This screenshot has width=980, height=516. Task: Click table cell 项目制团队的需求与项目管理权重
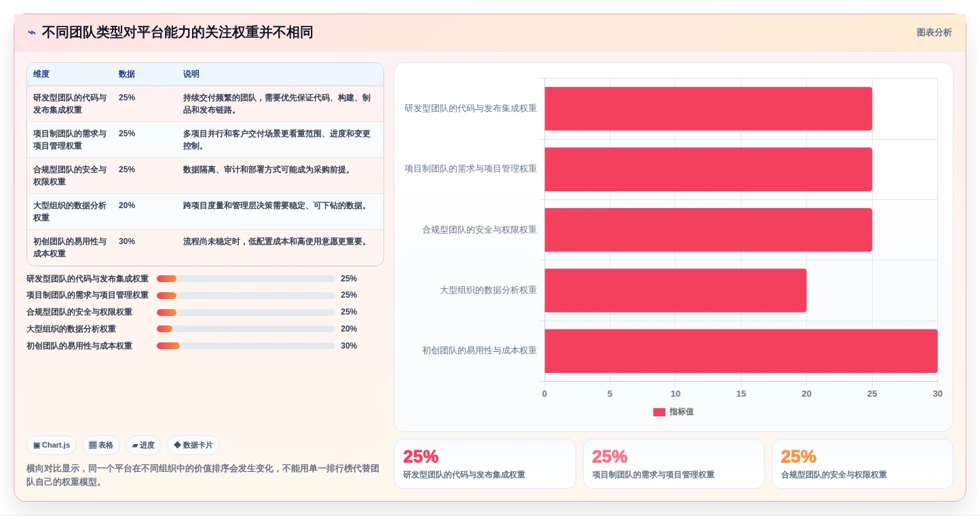(x=70, y=140)
